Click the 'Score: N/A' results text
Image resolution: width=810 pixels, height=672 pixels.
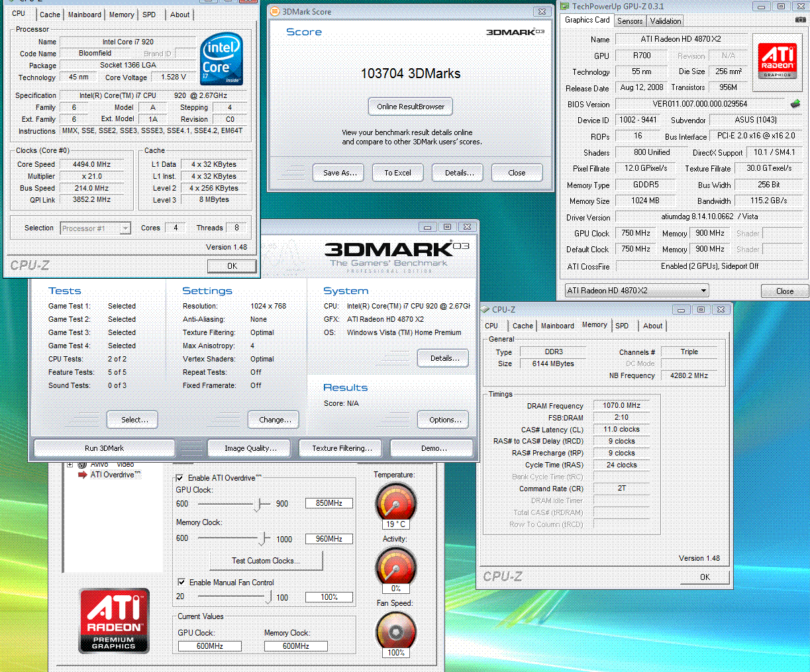click(341, 403)
